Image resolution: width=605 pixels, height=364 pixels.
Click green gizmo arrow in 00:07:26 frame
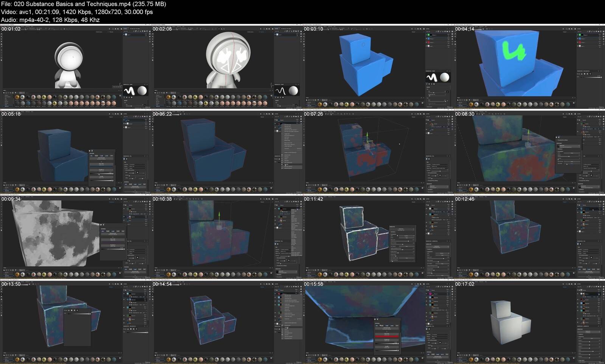366,135
